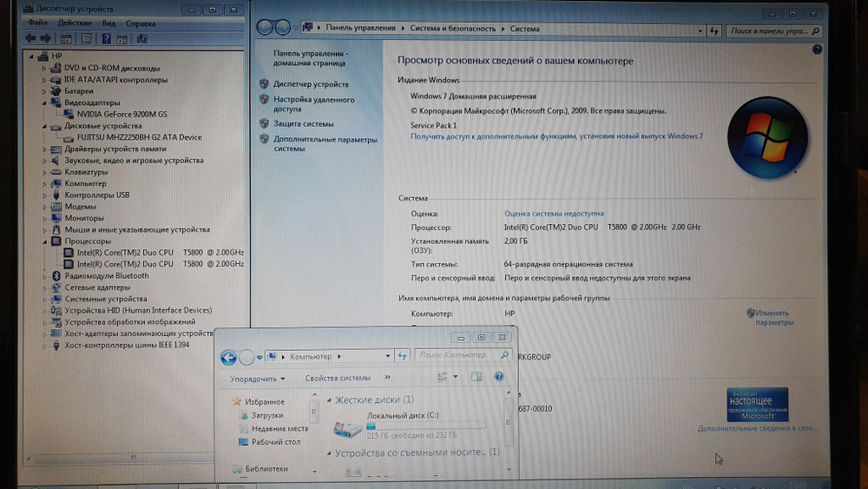The height and width of the screenshot is (489, 868).
Task: Expand IDE ATA/ATAPI контроллеры node
Action: point(44,80)
